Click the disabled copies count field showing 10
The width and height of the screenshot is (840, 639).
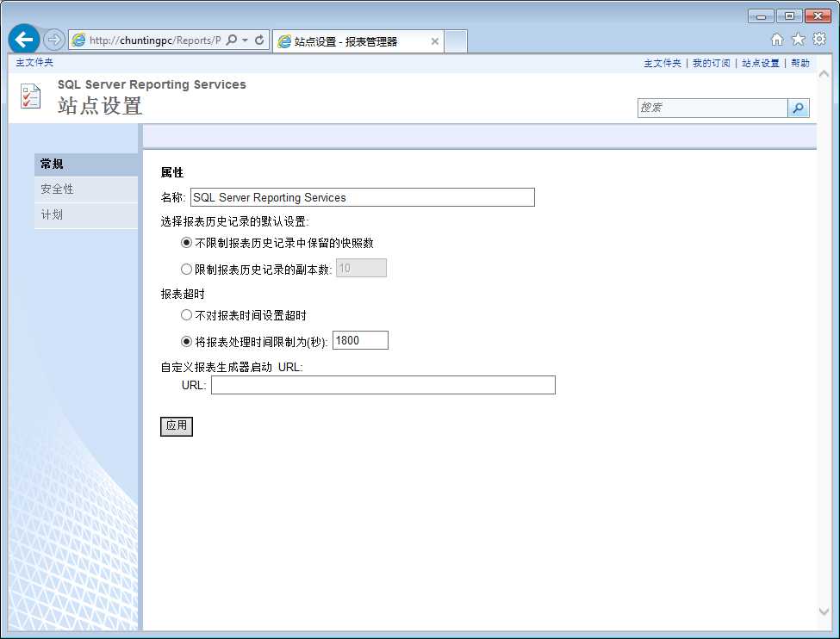pyautogui.click(x=361, y=268)
